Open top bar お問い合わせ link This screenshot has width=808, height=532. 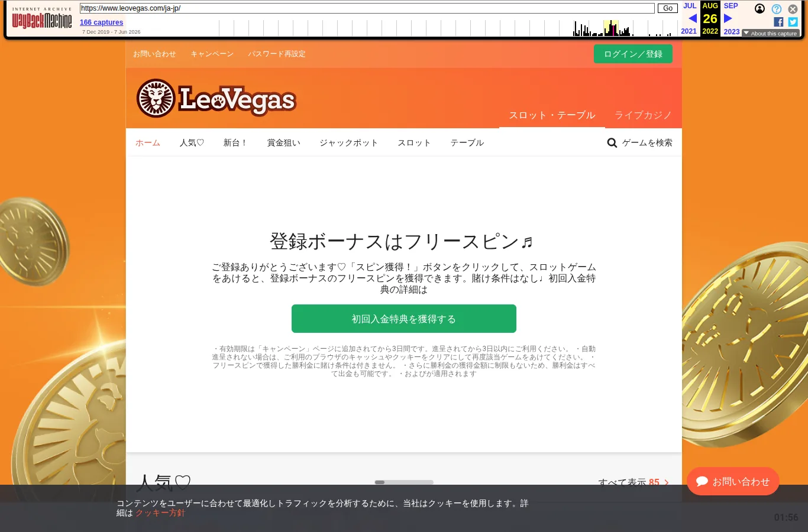[x=154, y=54]
